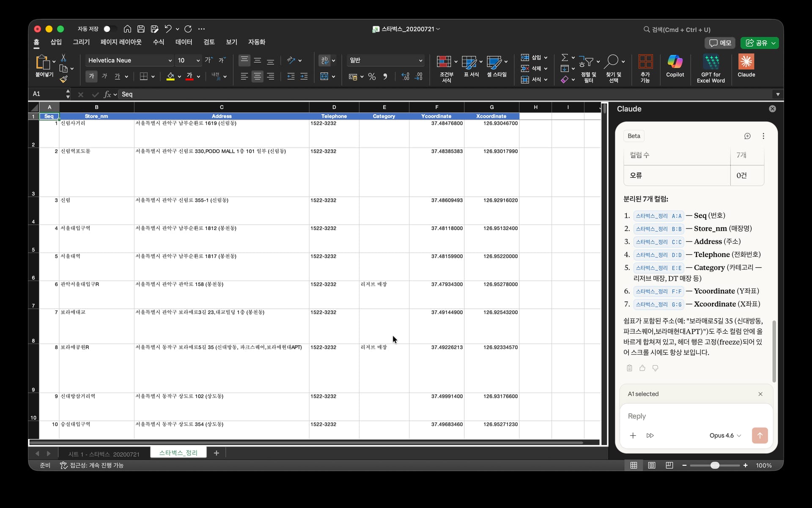Click the copy response clipboard icon

tap(629, 368)
